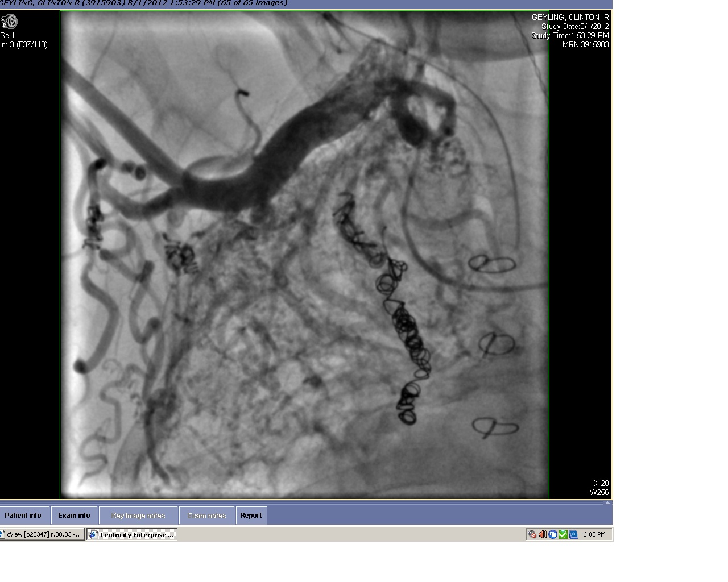Click the Se:1 series label overlay
Image resolution: width=728 pixels, height=582 pixels.
click(x=8, y=35)
